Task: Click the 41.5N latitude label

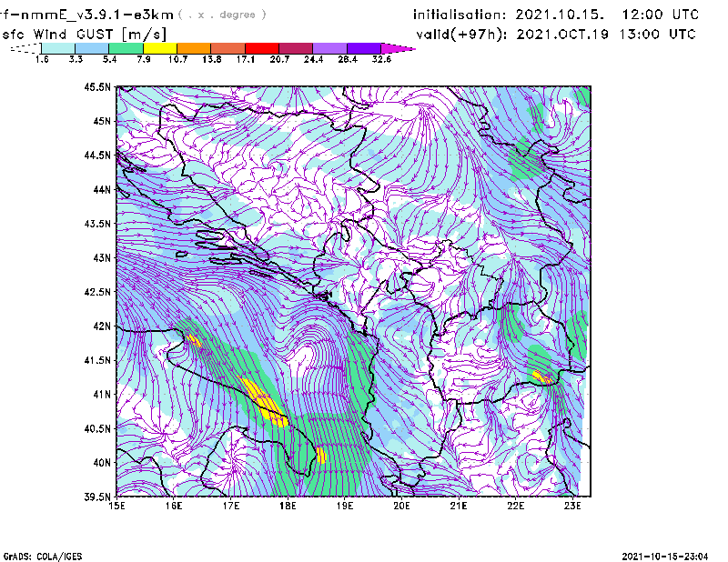Action: (97, 360)
